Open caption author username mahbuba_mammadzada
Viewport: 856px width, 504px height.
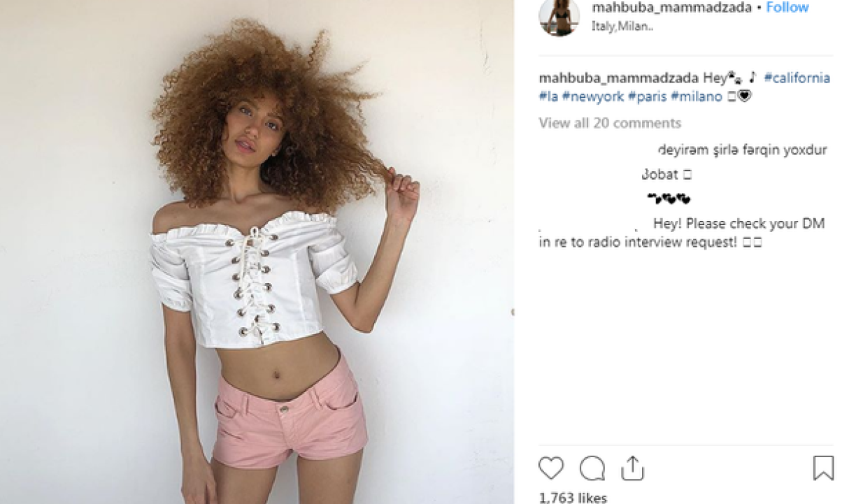coord(618,78)
